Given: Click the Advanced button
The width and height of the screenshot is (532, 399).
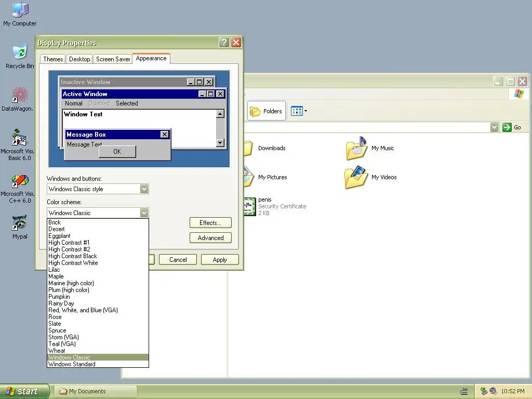Looking at the screenshot, I should 210,238.
